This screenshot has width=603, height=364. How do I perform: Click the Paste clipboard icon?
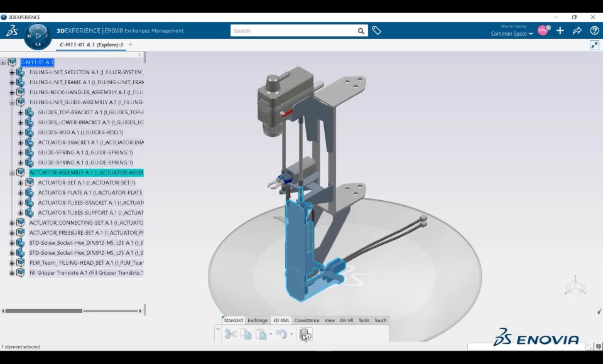tap(261, 335)
